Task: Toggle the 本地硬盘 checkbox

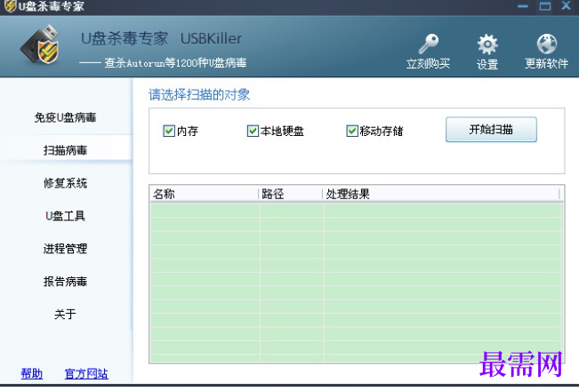Action: click(x=253, y=131)
